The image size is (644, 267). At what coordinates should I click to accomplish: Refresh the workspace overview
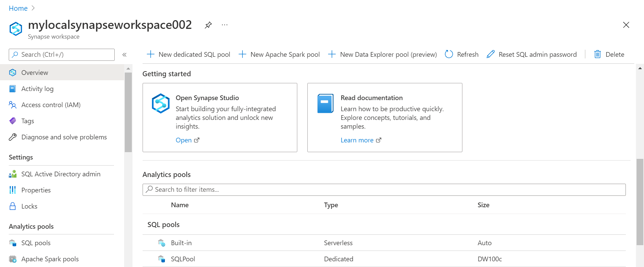coord(462,54)
